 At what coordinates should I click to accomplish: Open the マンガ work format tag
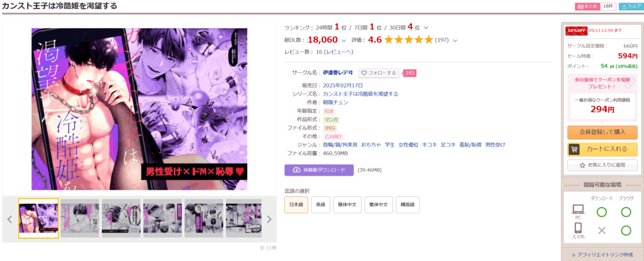point(331,119)
